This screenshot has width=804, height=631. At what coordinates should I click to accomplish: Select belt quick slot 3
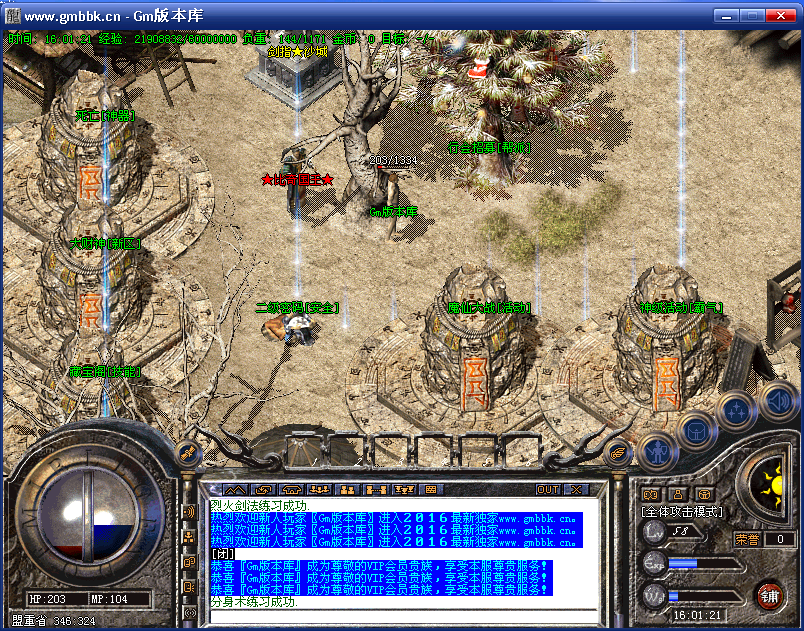click(x=391, y=451)
